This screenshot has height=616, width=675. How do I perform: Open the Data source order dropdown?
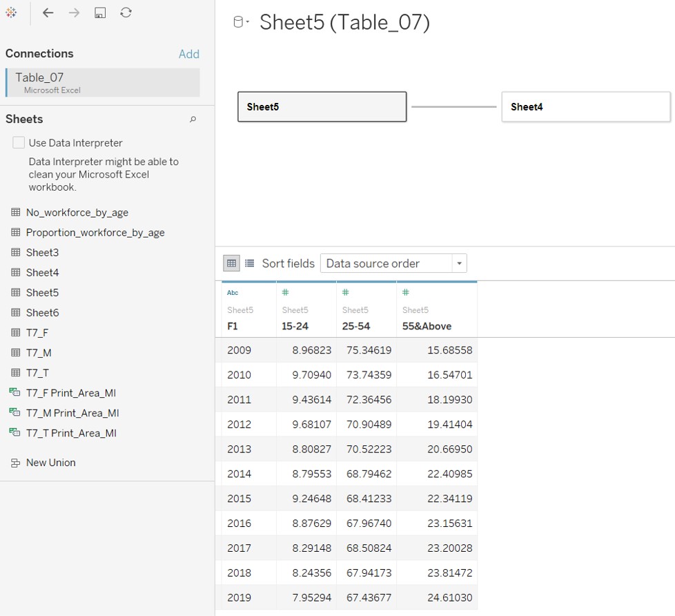pyautogui.click(x=459, y=263)
